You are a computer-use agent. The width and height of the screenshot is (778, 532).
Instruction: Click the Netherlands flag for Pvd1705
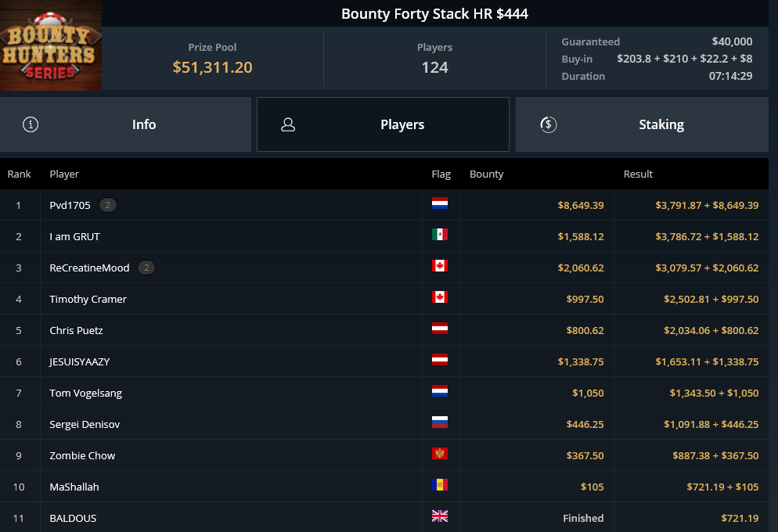pos(440,203)
